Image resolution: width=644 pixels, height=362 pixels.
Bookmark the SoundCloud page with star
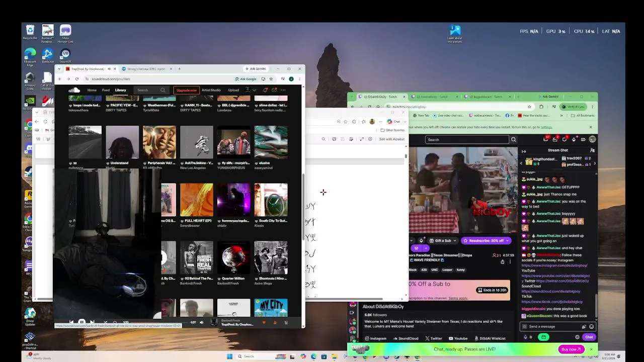(x=271, y=79)
